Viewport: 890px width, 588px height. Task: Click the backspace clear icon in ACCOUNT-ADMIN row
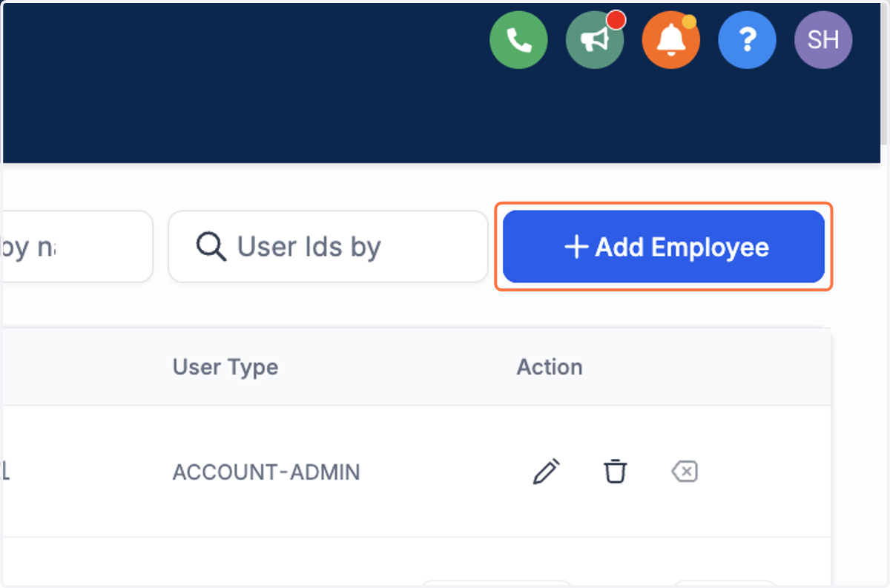tap(684, 472)
